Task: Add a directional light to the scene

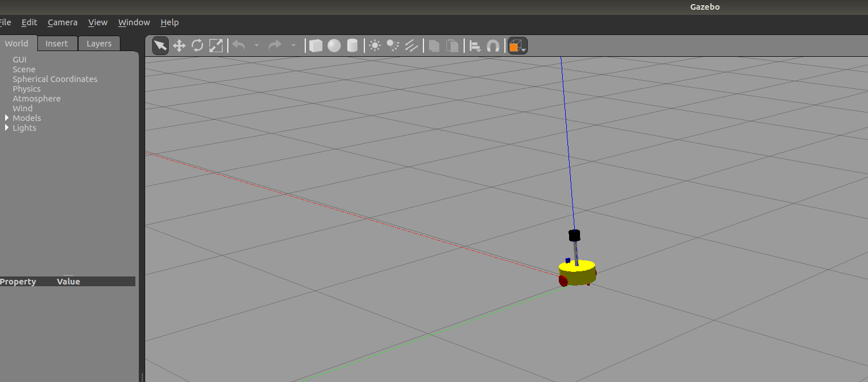Action: [411, 46]
